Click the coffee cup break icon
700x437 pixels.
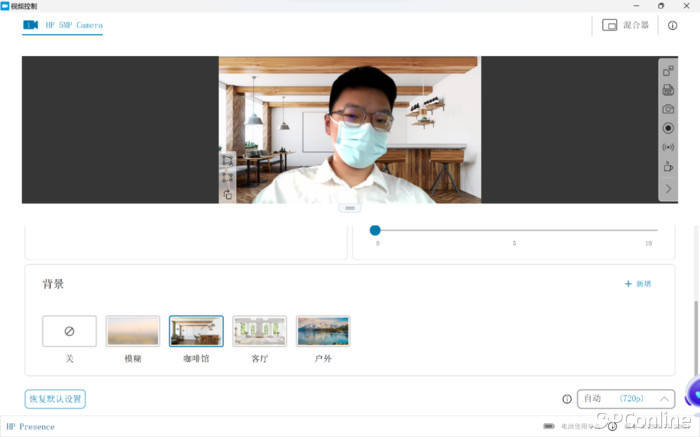tap(668, 167)
